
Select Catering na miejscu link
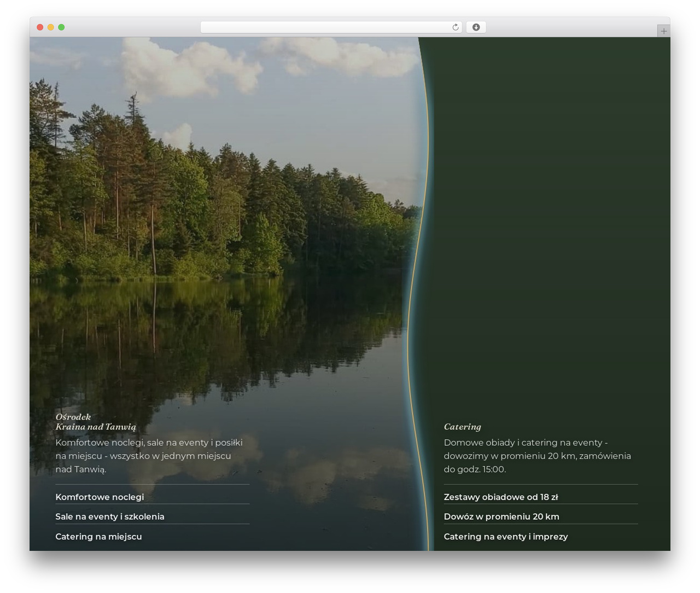click(x=98, y=537)
